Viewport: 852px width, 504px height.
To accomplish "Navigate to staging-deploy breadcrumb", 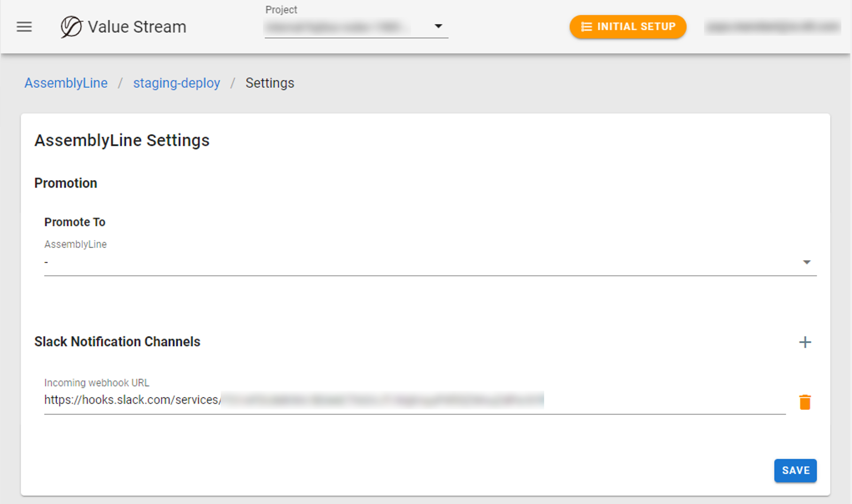I will coord(176,83).
